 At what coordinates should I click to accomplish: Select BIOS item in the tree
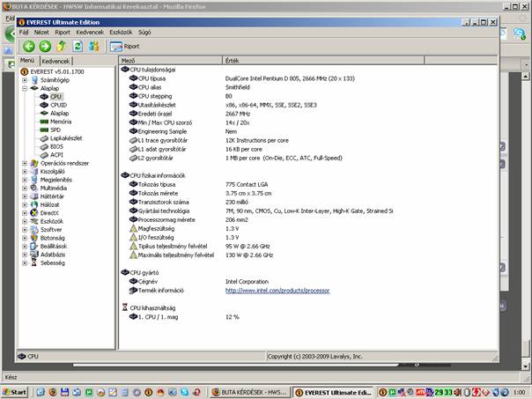click(57, 146)
